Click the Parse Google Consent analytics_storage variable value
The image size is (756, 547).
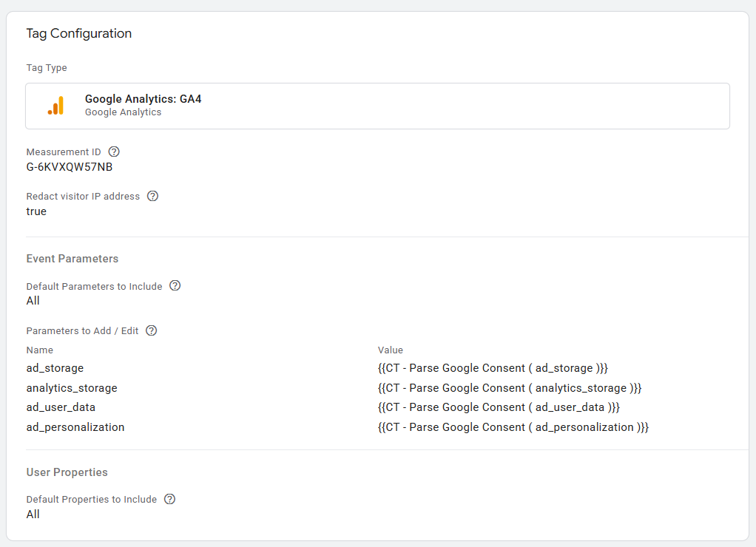coord(510,388)
